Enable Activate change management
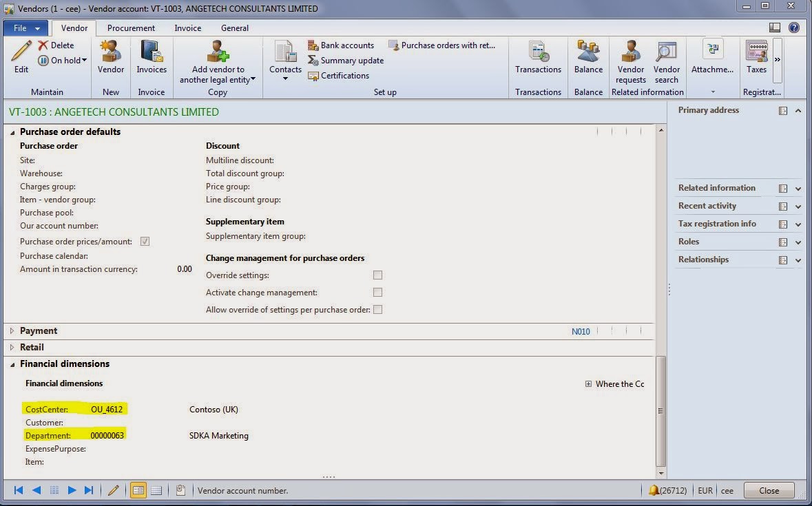 pos(377,292)
